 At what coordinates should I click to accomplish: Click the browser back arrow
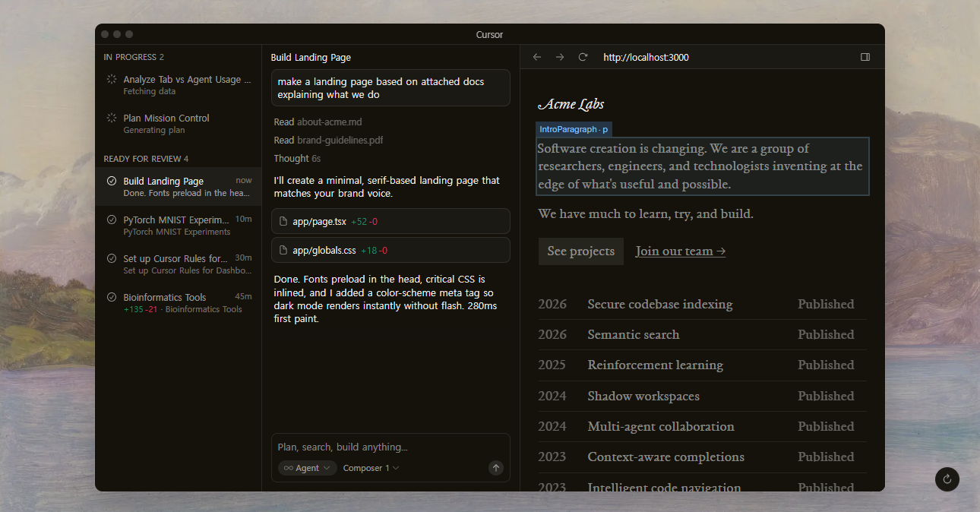point(537,57)
